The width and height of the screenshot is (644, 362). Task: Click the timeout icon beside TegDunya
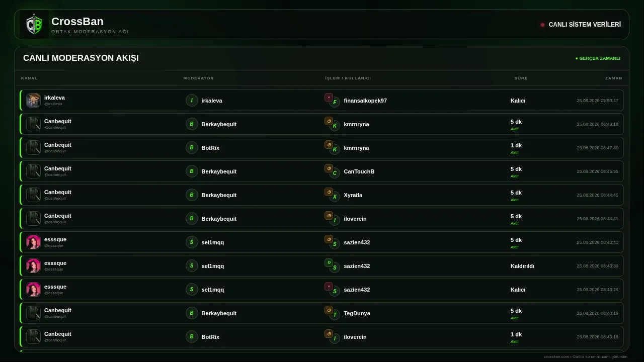(x=329, y=310)
